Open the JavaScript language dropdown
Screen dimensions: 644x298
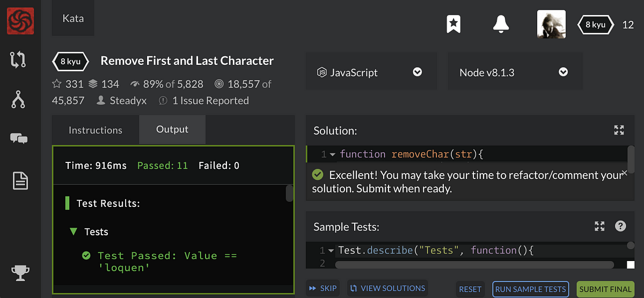coord(371,72)
